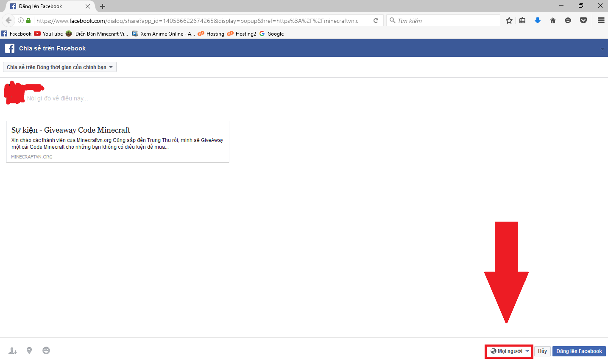
Task: Click the Chia sẻ trên Facebook header title
Action: point(52,48)
